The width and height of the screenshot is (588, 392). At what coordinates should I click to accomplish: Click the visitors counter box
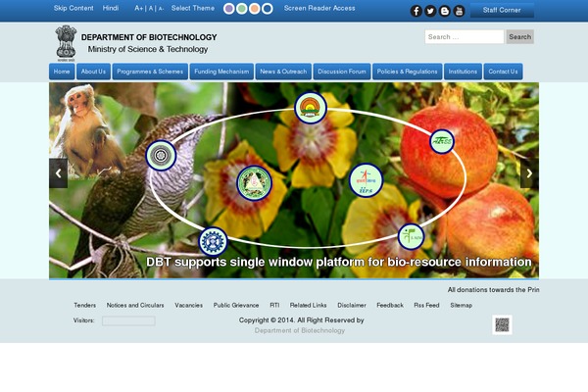click(x=128, y=320)
